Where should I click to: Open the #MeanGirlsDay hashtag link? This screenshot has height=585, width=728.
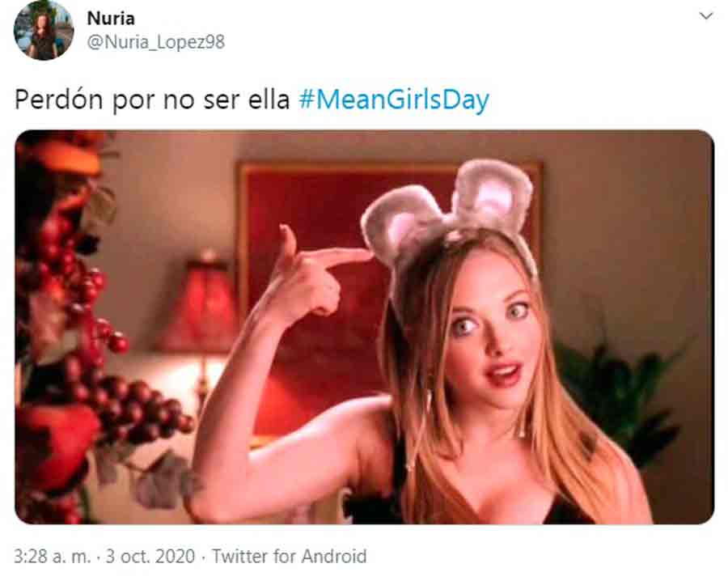[x=393, y=100]
